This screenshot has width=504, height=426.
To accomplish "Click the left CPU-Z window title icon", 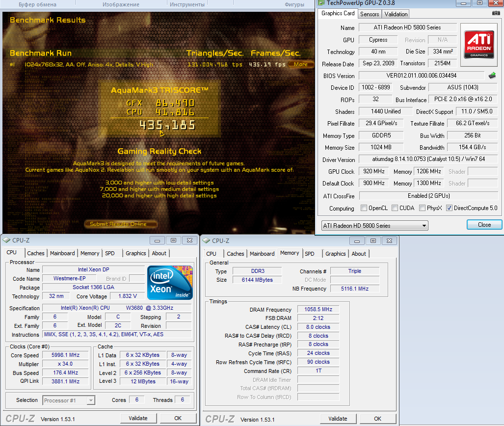I will click(6, 240).
